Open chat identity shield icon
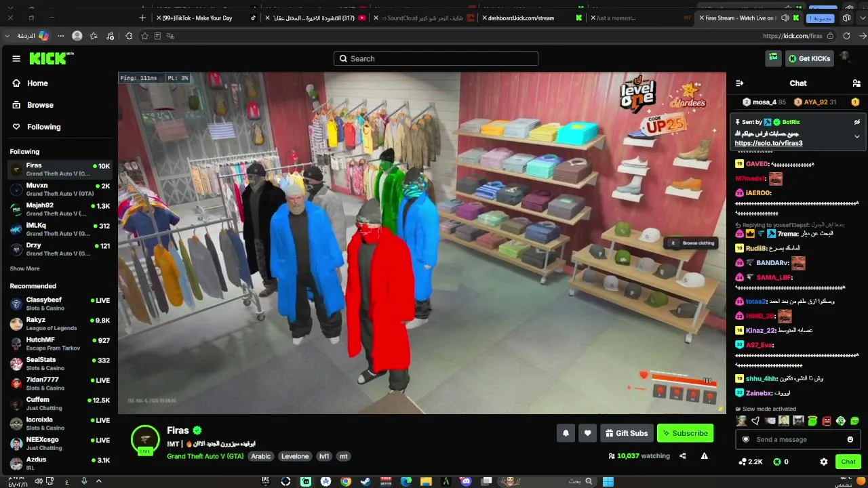 tap(746, 439)
